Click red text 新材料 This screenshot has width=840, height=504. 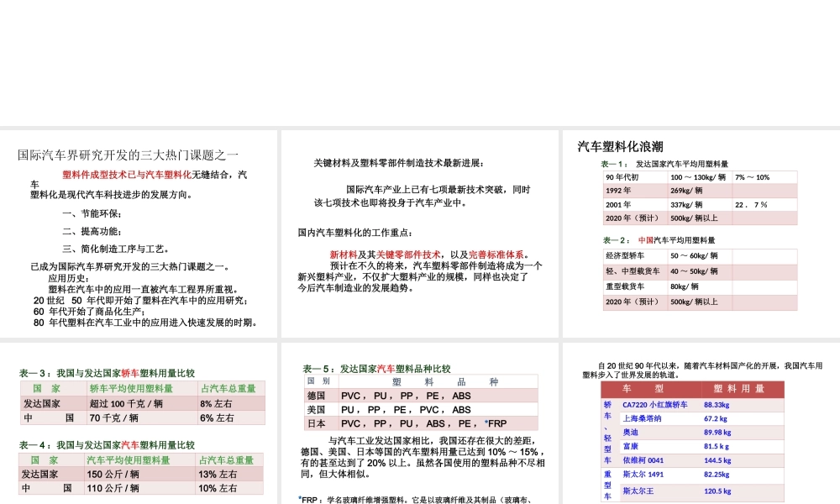pyautogui.click(x=344, y=255)
